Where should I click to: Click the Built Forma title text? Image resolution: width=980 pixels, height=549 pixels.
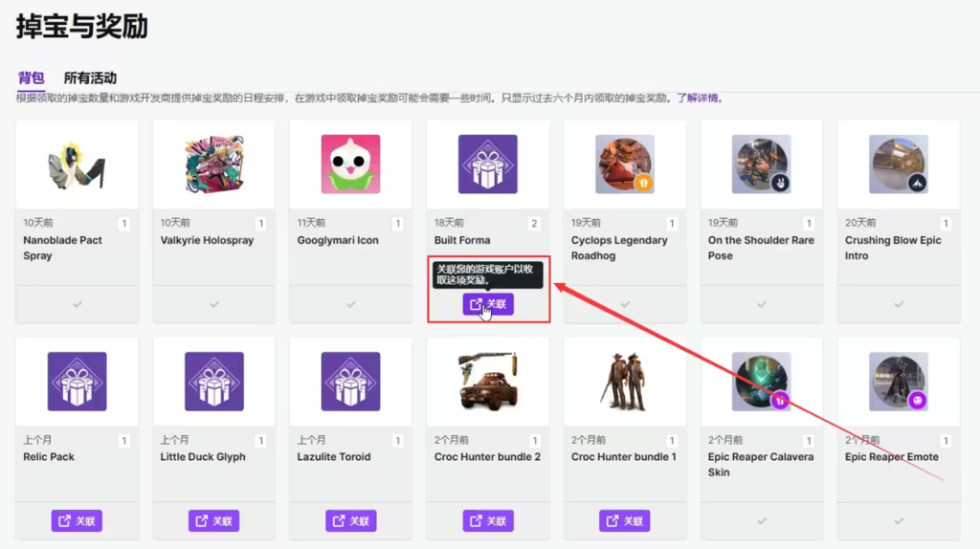(x=462, y=240)
